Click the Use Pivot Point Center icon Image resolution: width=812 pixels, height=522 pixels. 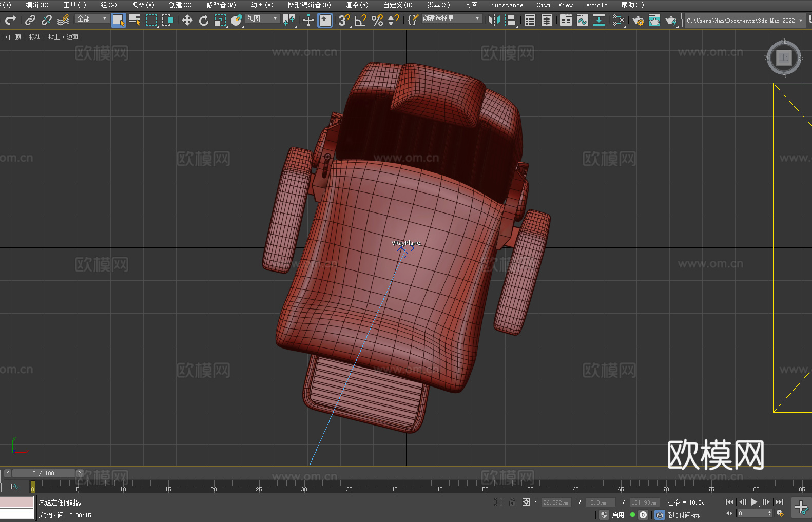tap(289, 20)
